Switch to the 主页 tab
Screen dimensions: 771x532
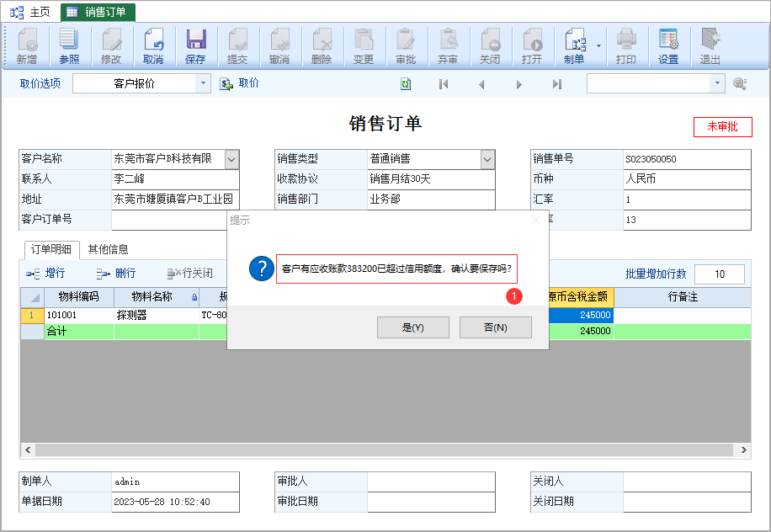30,13
